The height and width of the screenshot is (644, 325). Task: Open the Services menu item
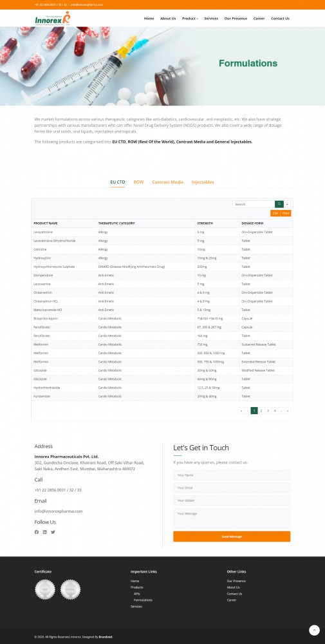click(x=211, y=19)
